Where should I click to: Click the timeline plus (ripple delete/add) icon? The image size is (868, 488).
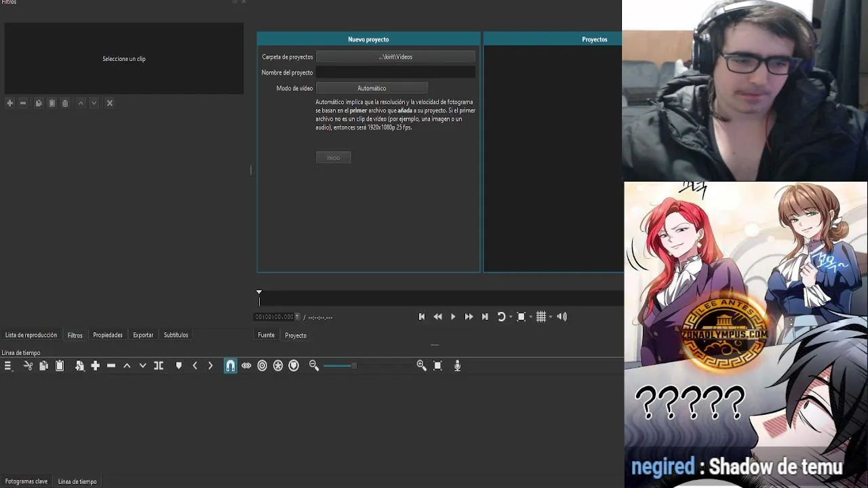coord(96,366)
